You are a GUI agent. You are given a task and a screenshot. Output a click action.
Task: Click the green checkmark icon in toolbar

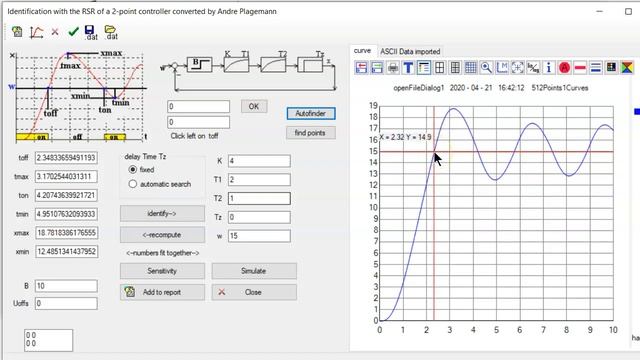(73, 31)
